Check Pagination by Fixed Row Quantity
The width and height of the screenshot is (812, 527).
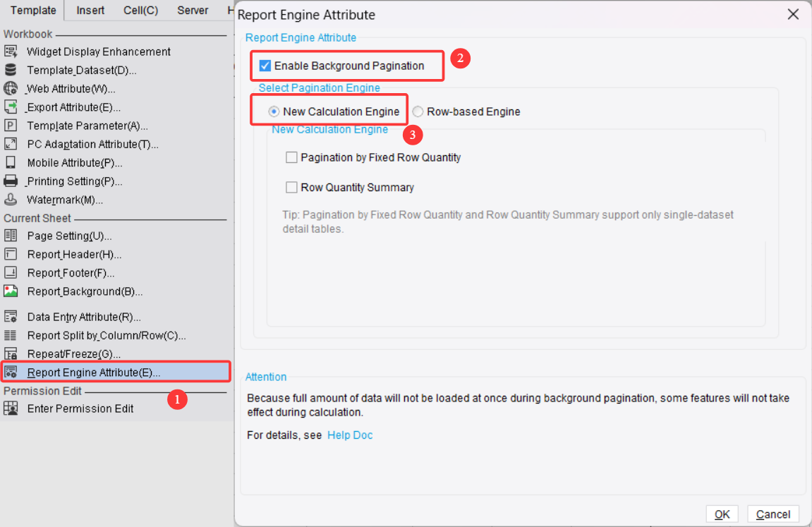(291, 157)
